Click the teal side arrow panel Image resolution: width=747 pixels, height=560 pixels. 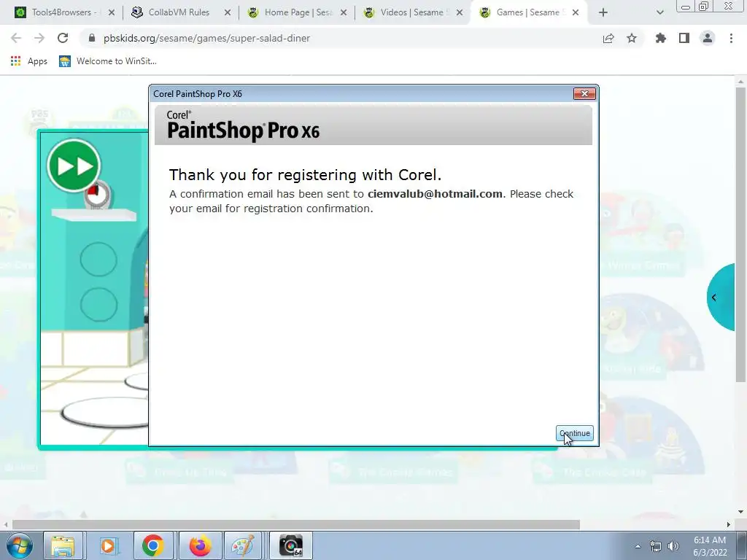[720, 297]
